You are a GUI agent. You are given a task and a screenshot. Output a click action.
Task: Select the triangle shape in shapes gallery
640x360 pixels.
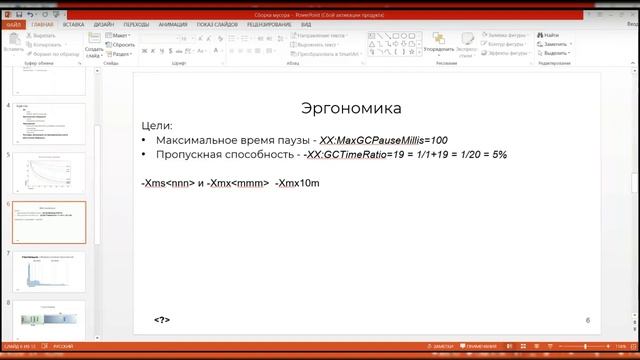coord(372,44)
